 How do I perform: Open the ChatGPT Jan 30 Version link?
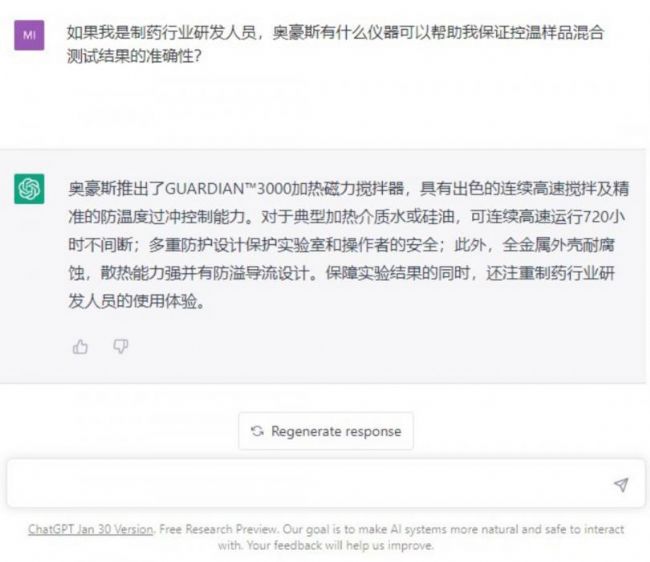pos(90,529)
